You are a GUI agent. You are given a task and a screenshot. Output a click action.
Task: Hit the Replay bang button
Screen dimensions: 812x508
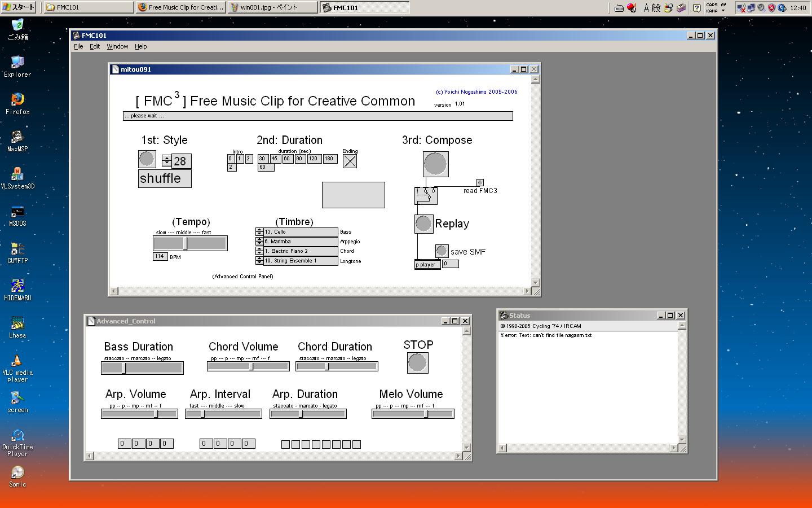423,224
